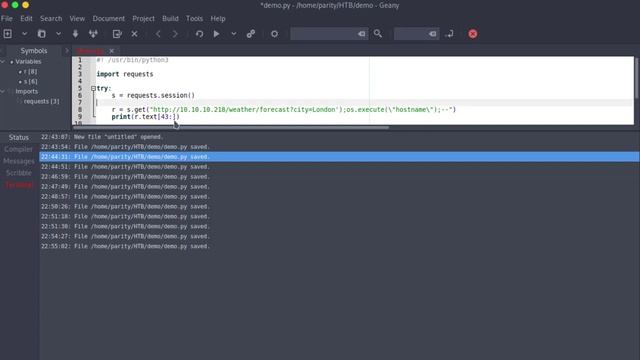640x360 pixels.
Task: Clear the toolbar search field
Action: click(362, 34)
